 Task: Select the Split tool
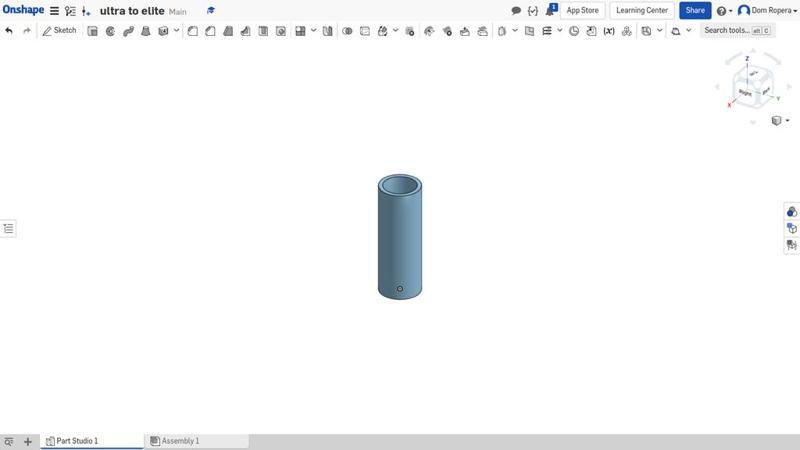[365, 31]
